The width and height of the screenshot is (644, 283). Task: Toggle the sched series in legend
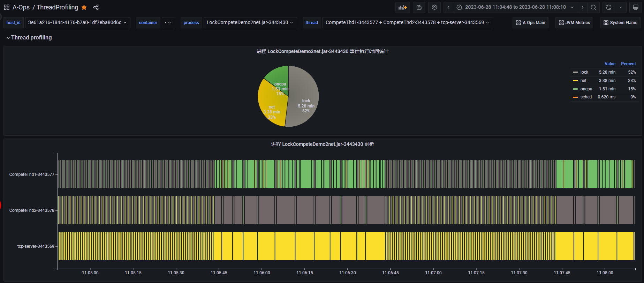(x=586, y=97)
